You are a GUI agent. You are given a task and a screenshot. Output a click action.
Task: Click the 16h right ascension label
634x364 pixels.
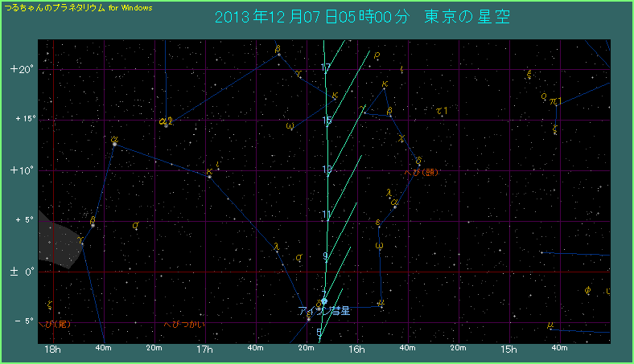[x=357, y=349]
